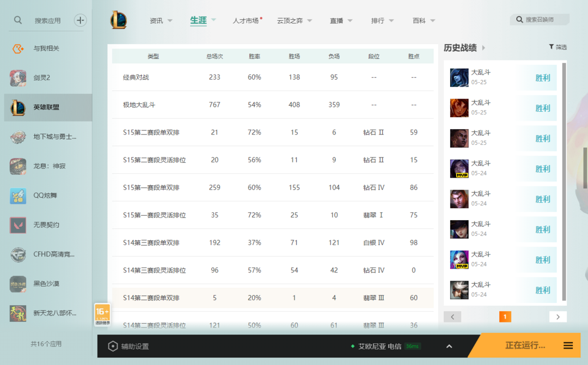Screen dimensions: 588x365
Task: Click the 36ms latency indicator
Action: pyautogui.click(x=412, y=346)
